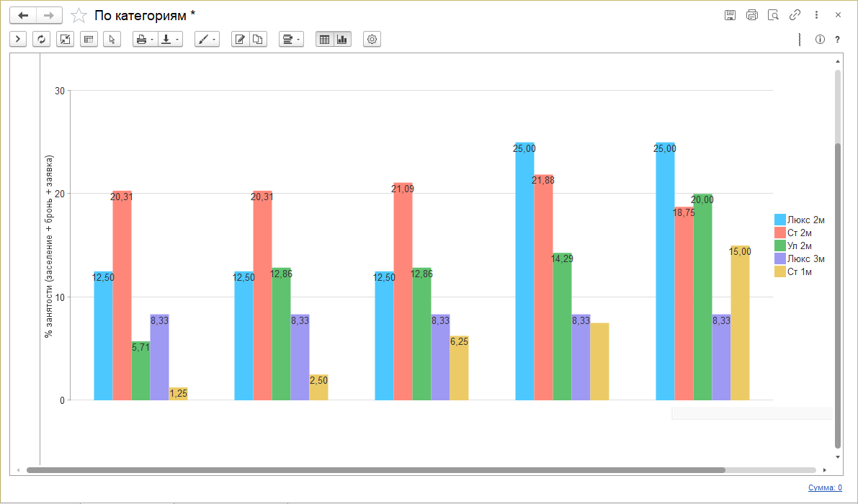The height and width of the screenshot is (504, 858).
Task: Click the vertical scrollbar up arrow
Action: tap(838, 61)
